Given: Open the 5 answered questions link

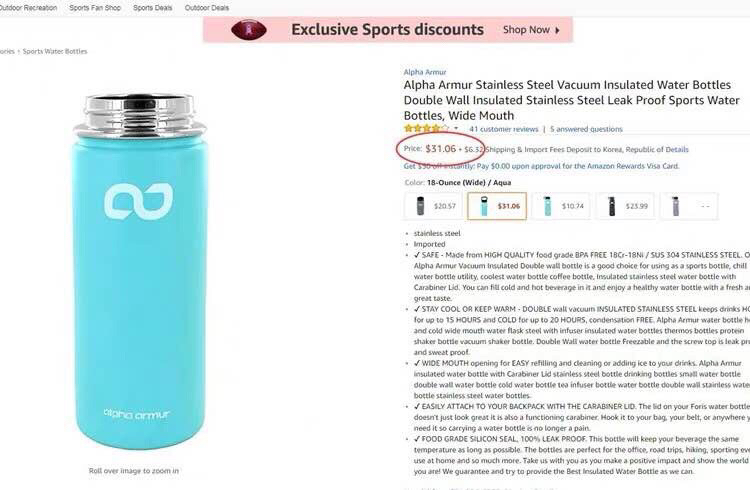Looking at the screenshot, I should 586,129.
